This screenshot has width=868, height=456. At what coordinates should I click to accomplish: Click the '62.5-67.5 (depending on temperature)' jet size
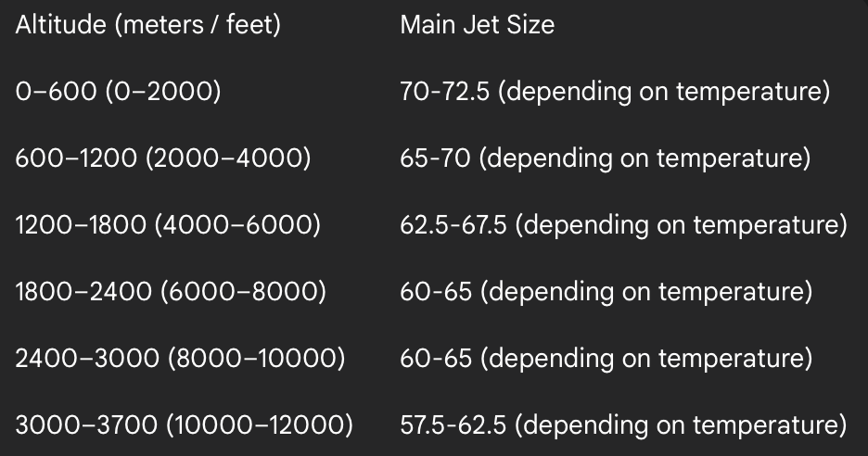pos(623,225)
